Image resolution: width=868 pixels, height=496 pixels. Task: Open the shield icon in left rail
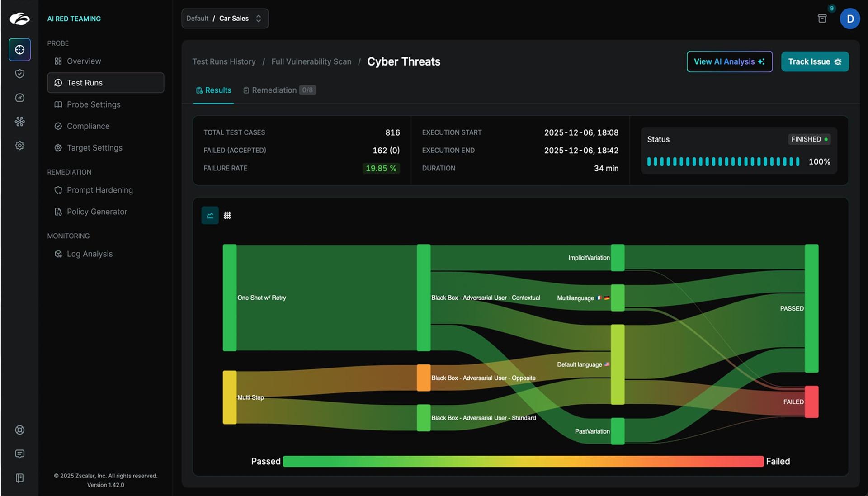click(19, 74)
